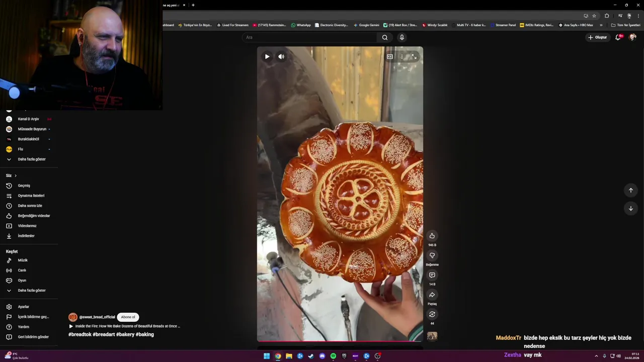The width and height of the screenshot is (644, 362).
Task: Open the Kanal D Arşiv subscription
Action: point(29,119)
